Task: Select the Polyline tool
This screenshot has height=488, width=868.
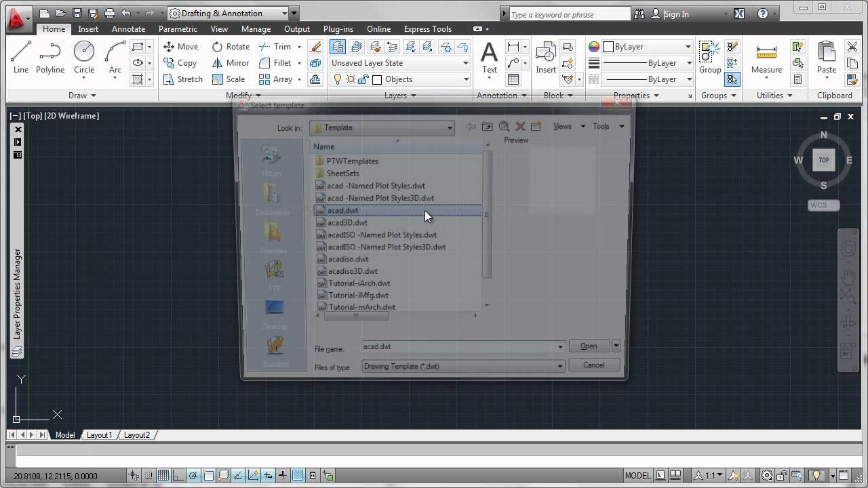Action: pos(50,57)
